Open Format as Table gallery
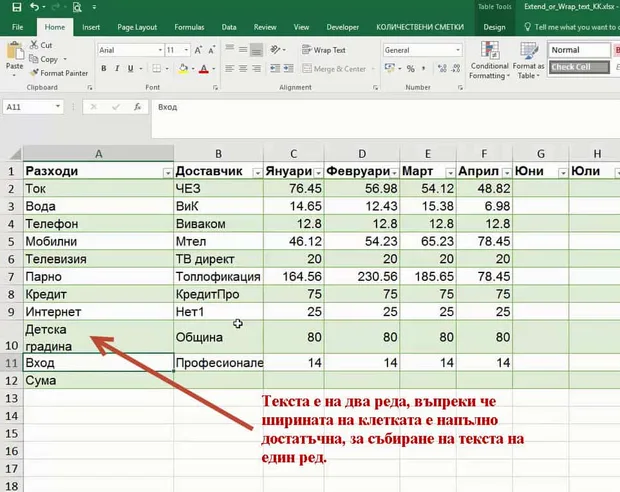Image resolution: width=620 pixels, height=492 pixels. click(528, 60)
